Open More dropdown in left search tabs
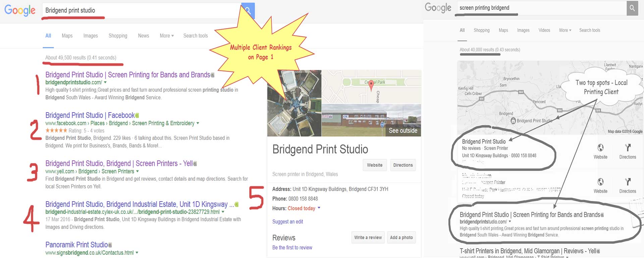This screenshot has width=644, height=258. pos(167,36)
